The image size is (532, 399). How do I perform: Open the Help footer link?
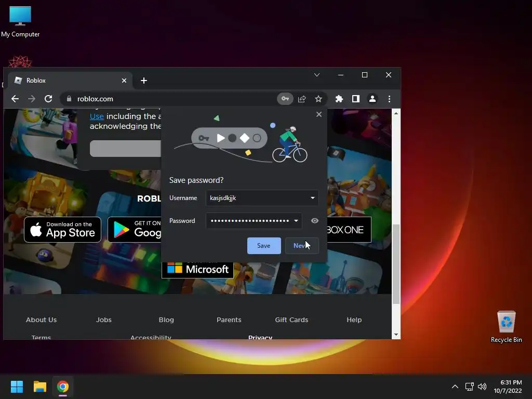pos(354,320)
